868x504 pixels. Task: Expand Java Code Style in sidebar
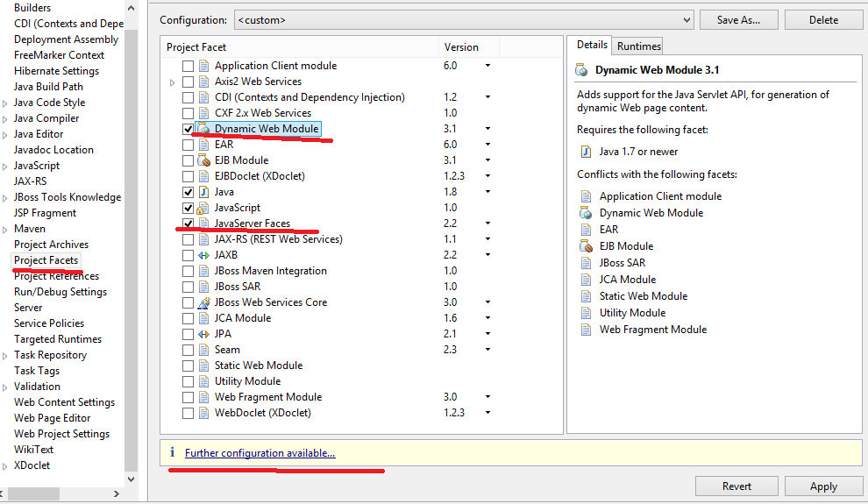(5, 103)
